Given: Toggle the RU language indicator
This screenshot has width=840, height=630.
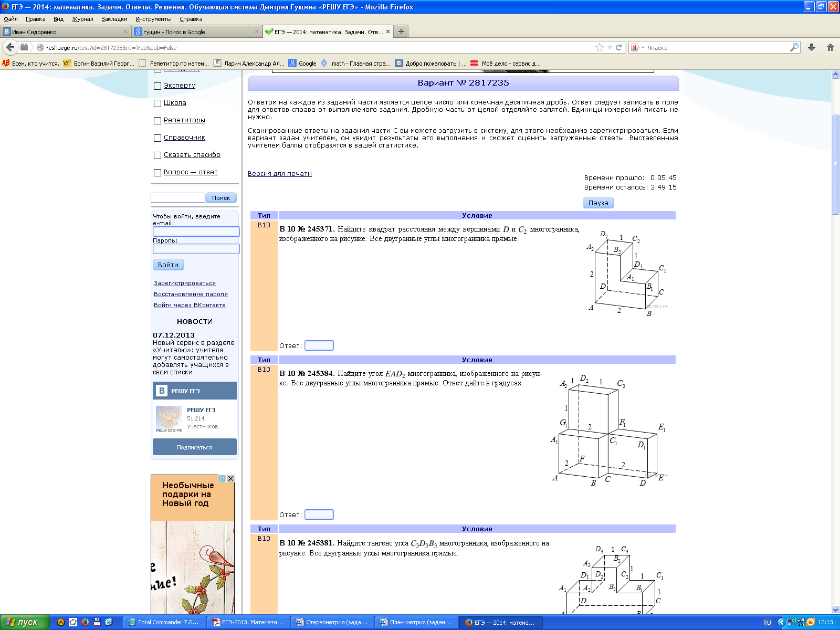Looking at the screenshot, I should tap(767, 623).
